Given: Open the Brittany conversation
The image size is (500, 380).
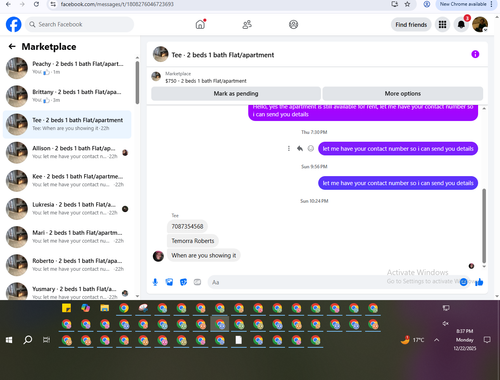Looking at the screenshot, I should click(67, 96).
